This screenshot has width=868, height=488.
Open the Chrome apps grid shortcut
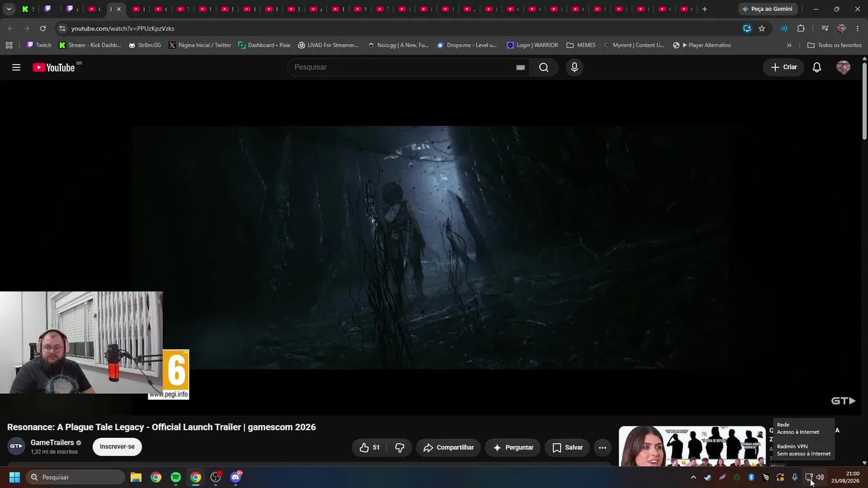[x=9, y=45]
